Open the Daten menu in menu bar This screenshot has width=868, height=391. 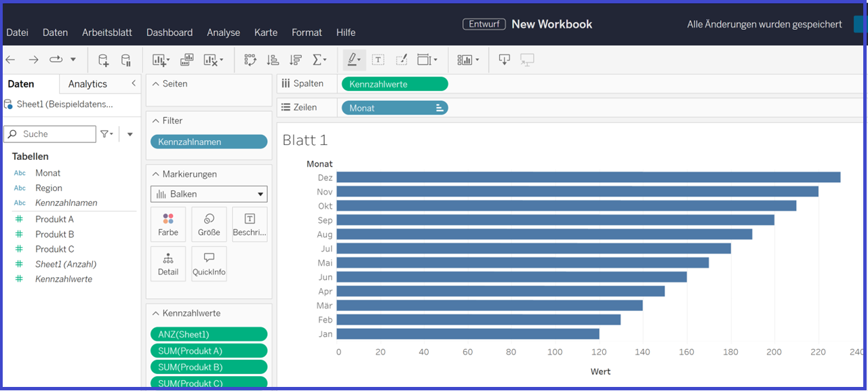click(x=55, y=33)
